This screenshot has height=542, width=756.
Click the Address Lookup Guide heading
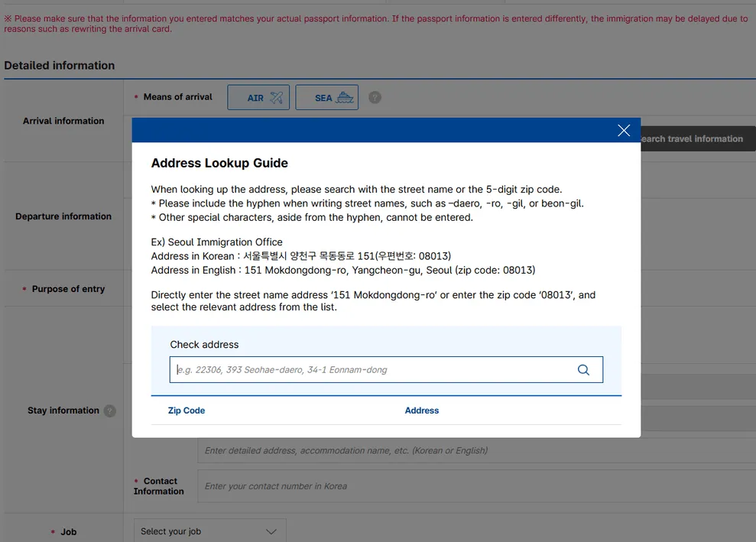coord(219,163)
